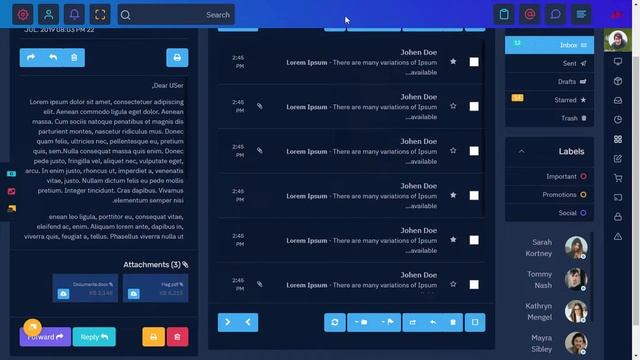Viewport: 640px width, 360px height.
Task: Download the Documents.docx attachment
Action: point(63,294)
